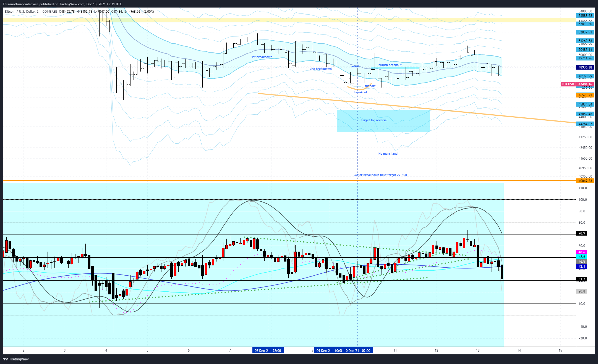Click the 45059.46 price label
The width and height of the screenshot is (598, 364).
585,114
